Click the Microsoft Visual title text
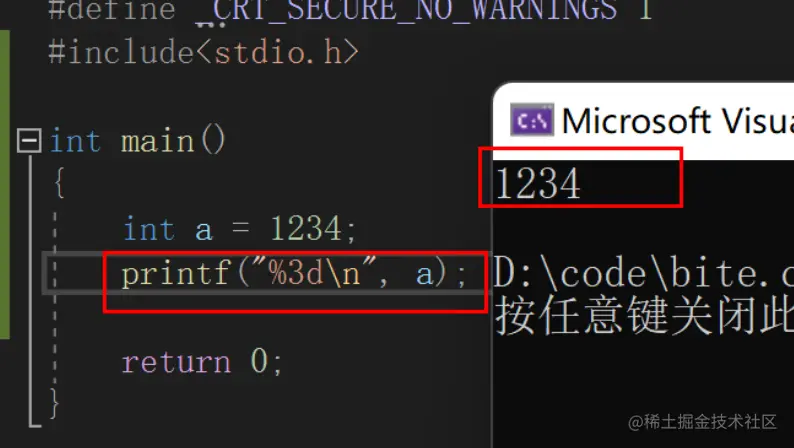Image resolution: width=794 pixels, height=448 pixels. point(678,121)
